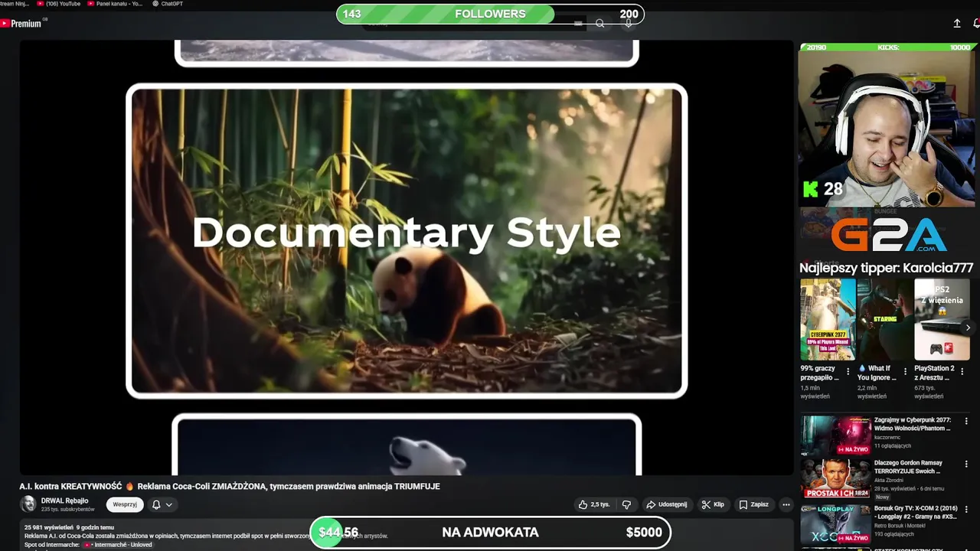
Task: Open options for the Borsuk Gry TV video
Action: [x=966, y=508]
